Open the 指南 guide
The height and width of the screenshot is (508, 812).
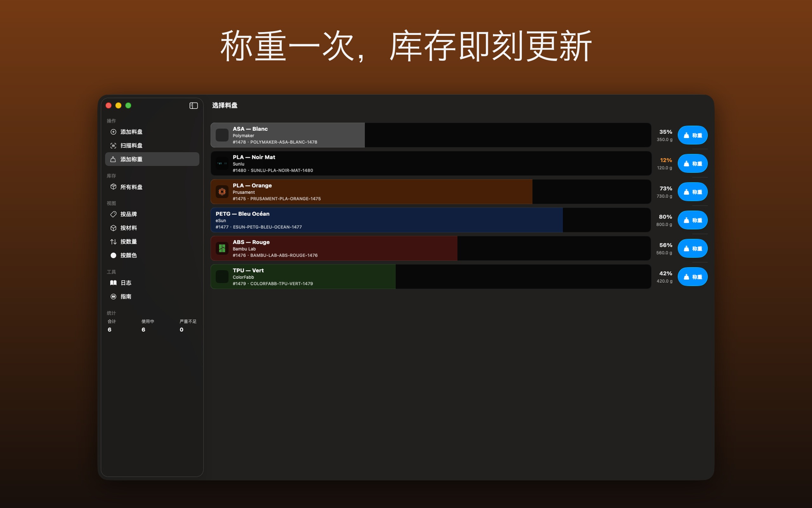[x=152, y=297]
